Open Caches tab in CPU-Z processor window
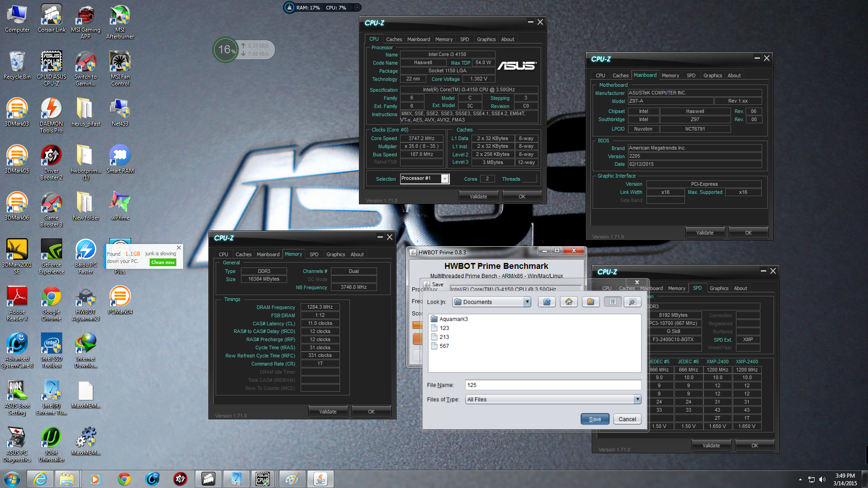 coord(394,39)
